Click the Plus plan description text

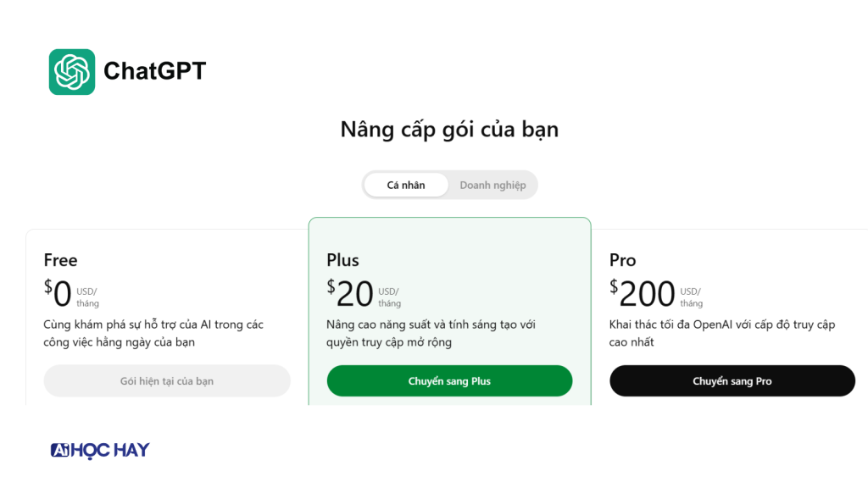tap(431, 333)
